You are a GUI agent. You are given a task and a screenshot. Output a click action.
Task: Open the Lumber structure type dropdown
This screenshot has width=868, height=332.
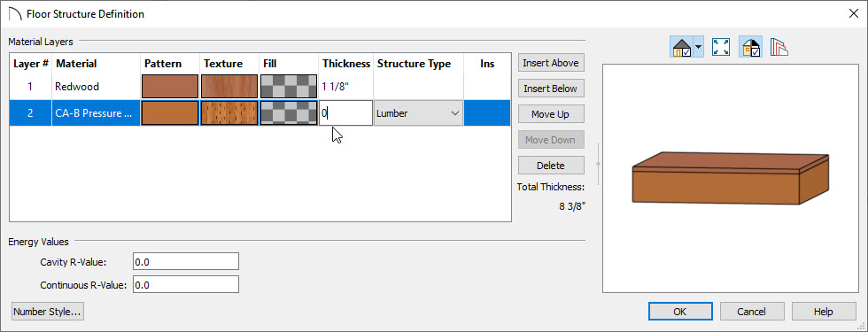(x=418, y=113)
